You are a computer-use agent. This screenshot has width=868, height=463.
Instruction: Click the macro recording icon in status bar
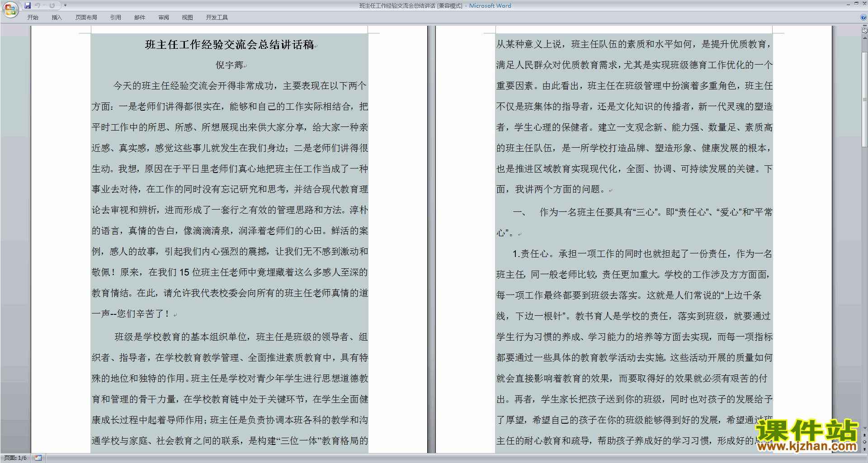[x=38, y=458]
